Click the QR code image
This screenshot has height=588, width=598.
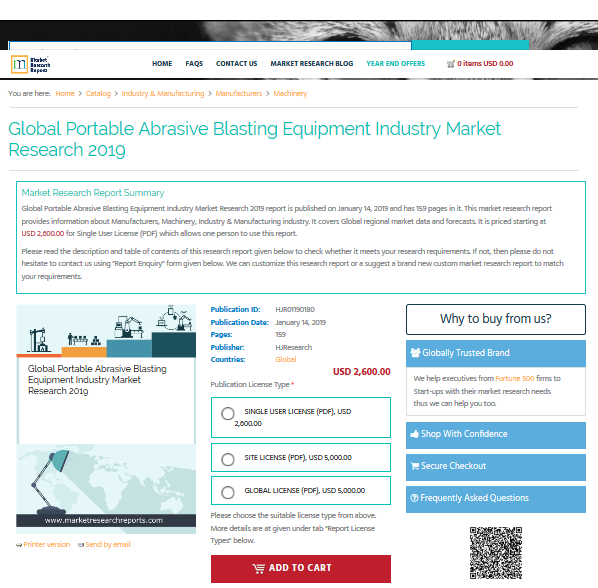click(x=495, y=553)
